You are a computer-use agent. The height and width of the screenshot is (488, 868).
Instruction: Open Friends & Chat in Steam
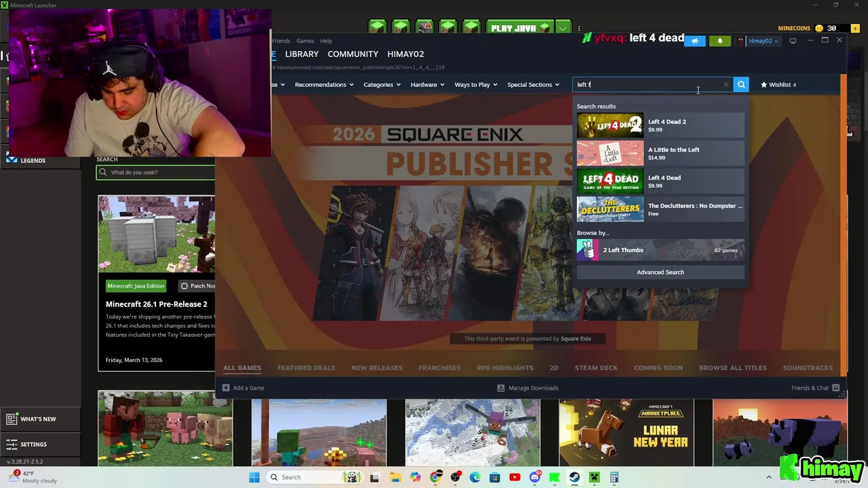click(x=815, y=388)
